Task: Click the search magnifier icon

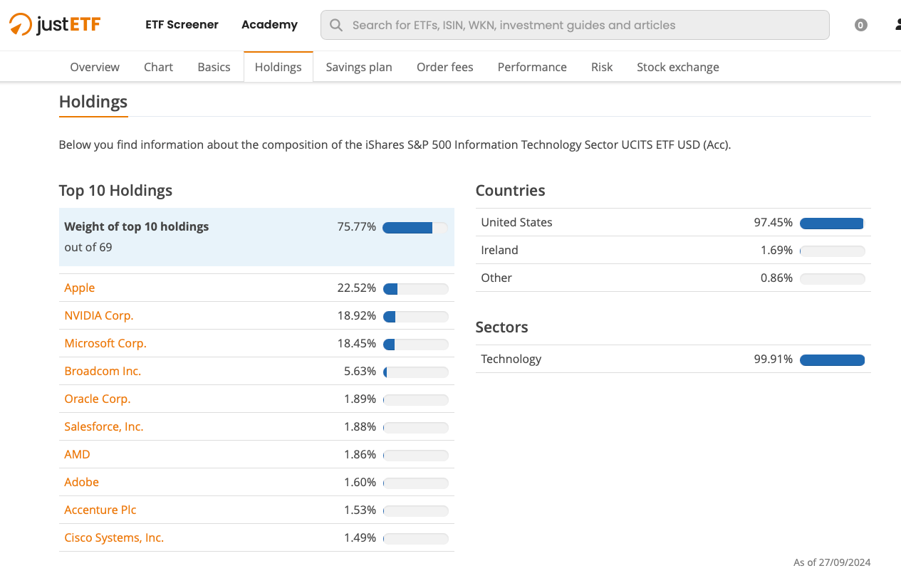Action: coord(336,25)
